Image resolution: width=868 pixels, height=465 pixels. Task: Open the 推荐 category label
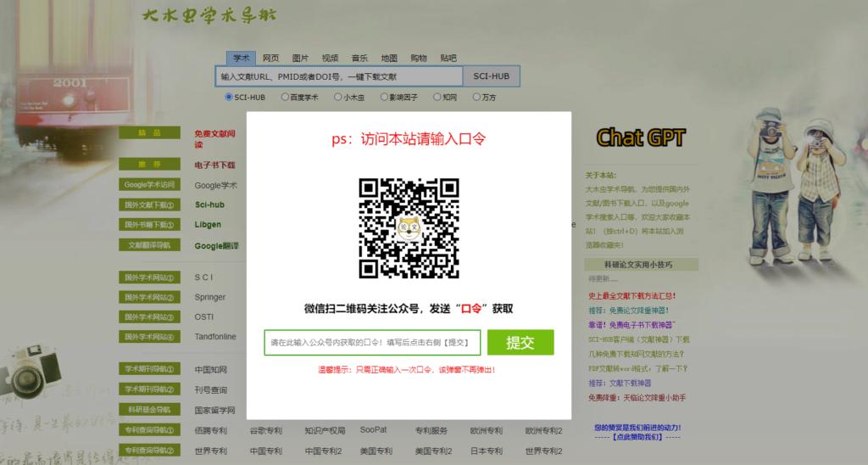(x=149, y=165)
